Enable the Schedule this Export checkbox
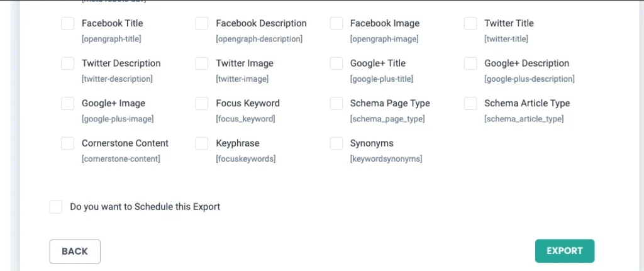The height and width of the screenshot is (271, 644). 56,207
